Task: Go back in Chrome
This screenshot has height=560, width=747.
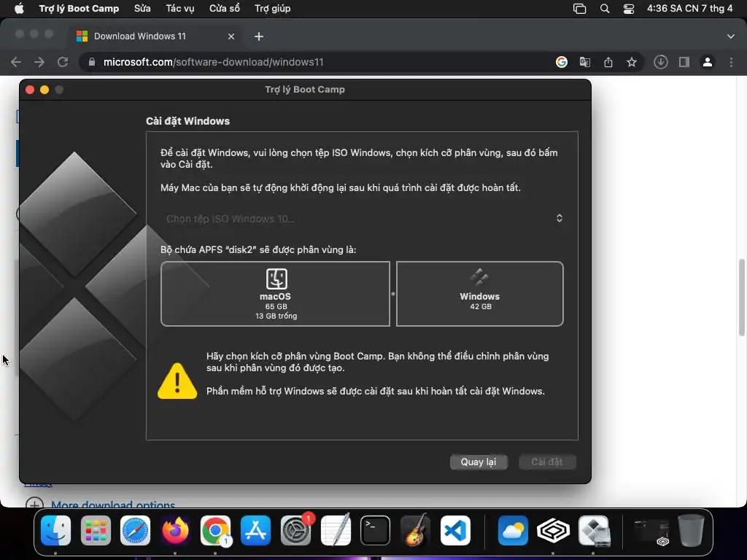Action: [x=16, y=62]
